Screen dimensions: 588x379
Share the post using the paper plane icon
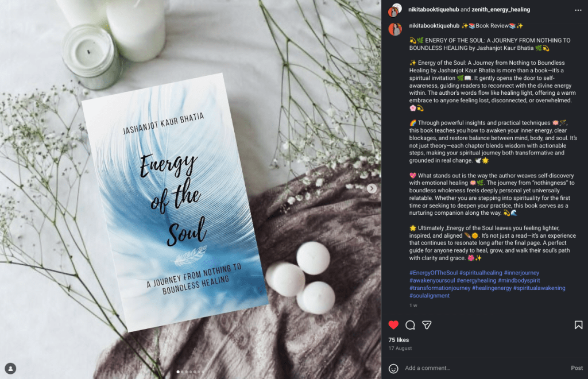pyautogui.click(x=427, y=325)
